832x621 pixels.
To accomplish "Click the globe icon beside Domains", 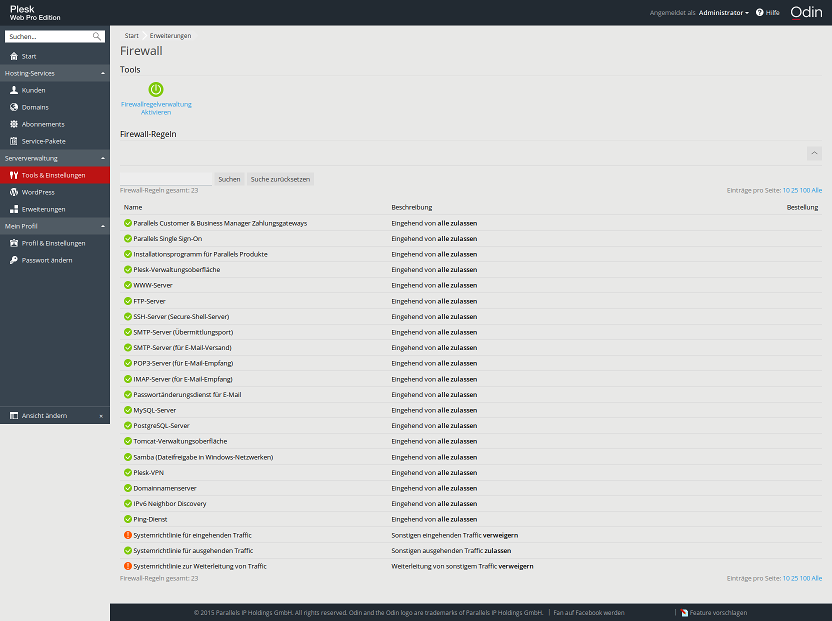I will click(x=14, y=107).
